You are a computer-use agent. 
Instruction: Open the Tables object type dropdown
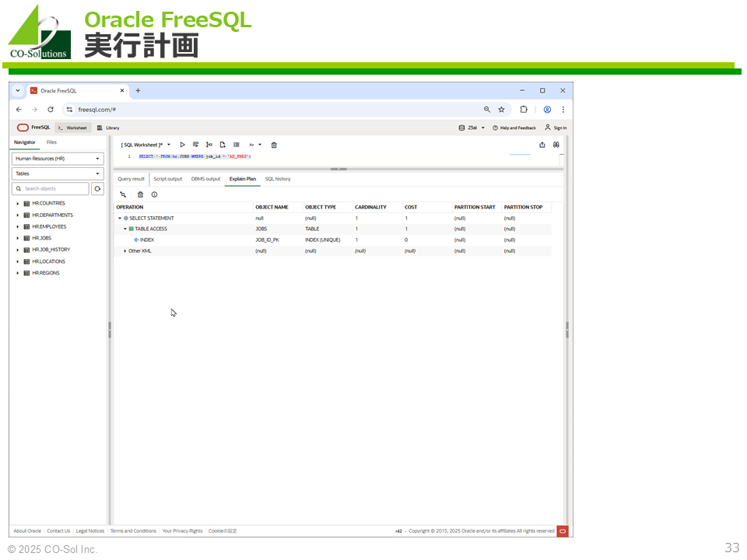[x=58, y=173]
